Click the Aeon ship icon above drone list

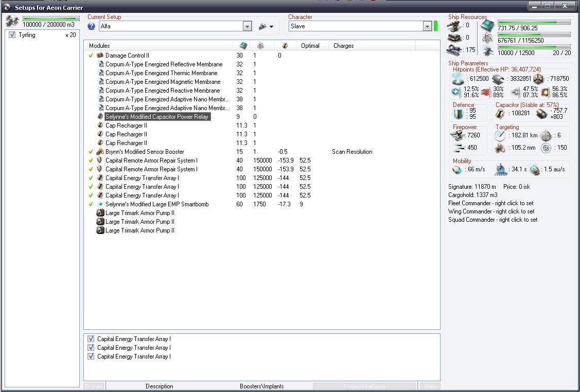coord(12,22)
